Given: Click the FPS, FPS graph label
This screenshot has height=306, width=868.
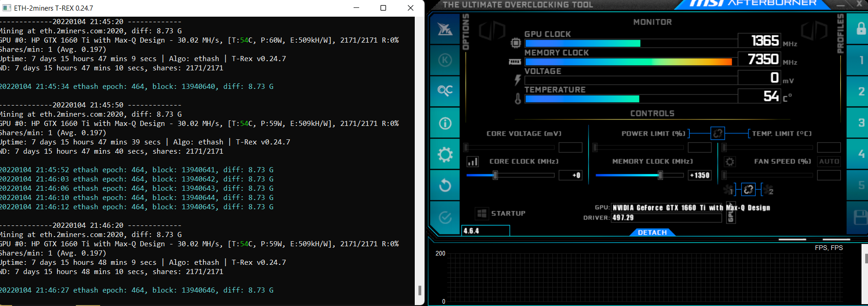Looking at the screenshot, I should [x=829, y=248].
